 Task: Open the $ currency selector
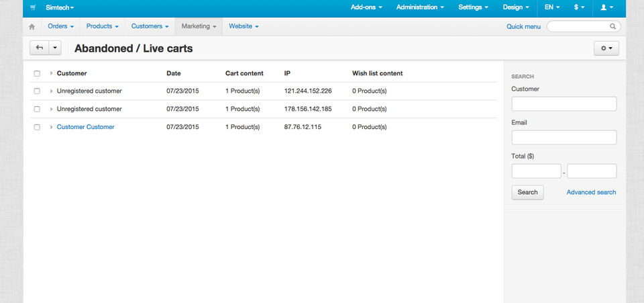pos(579,7)
